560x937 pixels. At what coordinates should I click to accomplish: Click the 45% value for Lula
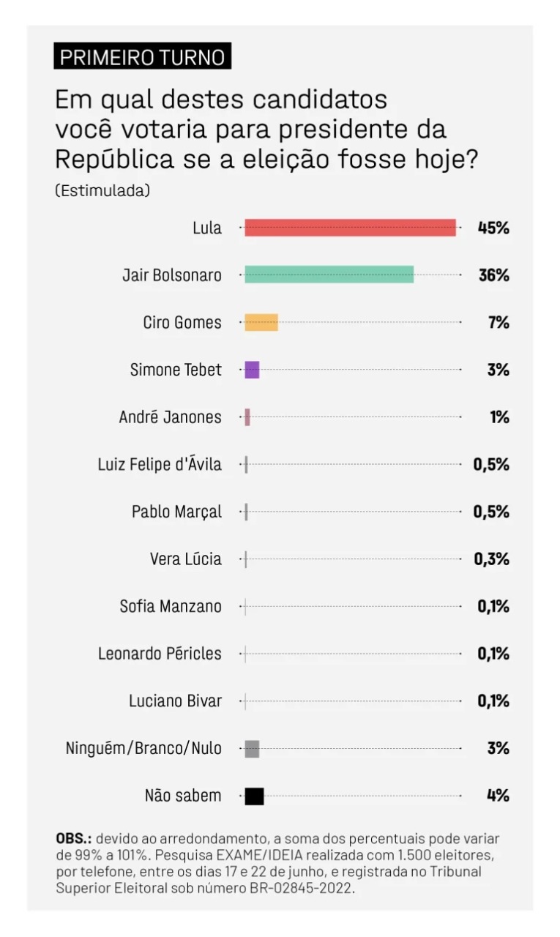(x=493, y=228)
